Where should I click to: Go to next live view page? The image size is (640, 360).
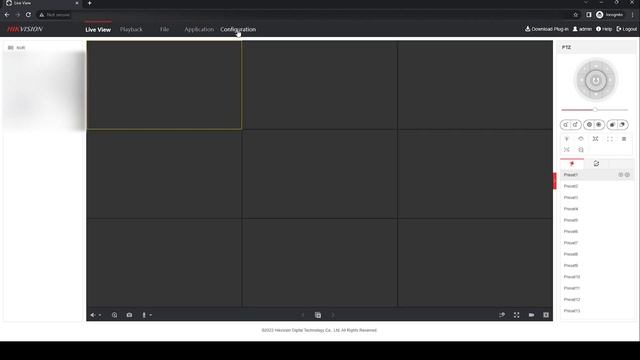pyautogui.click(x=333, y=315)
